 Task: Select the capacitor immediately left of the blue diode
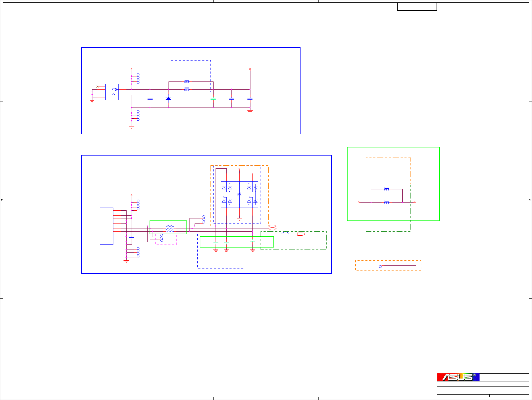150,99
